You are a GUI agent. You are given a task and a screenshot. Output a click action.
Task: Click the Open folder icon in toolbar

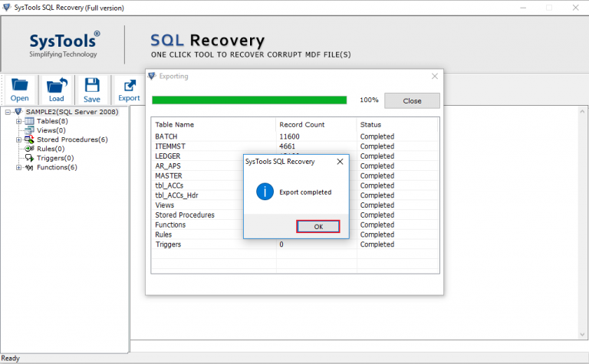pos(19,85)
